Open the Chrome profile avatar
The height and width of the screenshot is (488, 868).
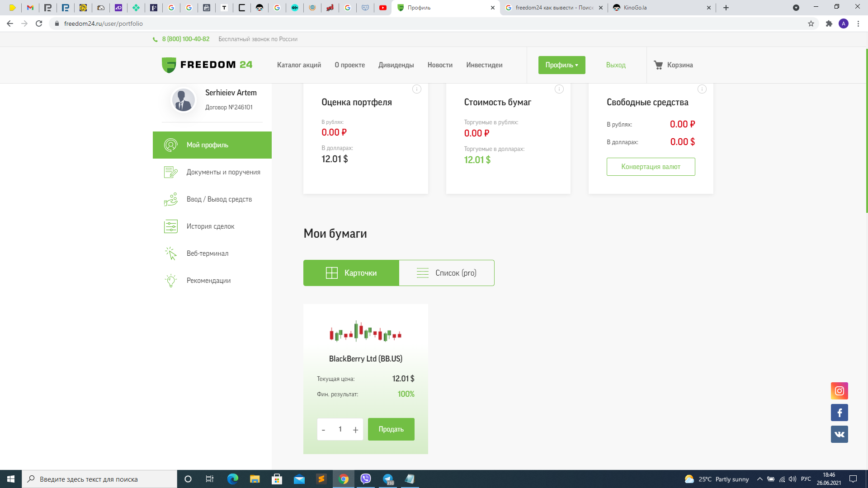844,23
